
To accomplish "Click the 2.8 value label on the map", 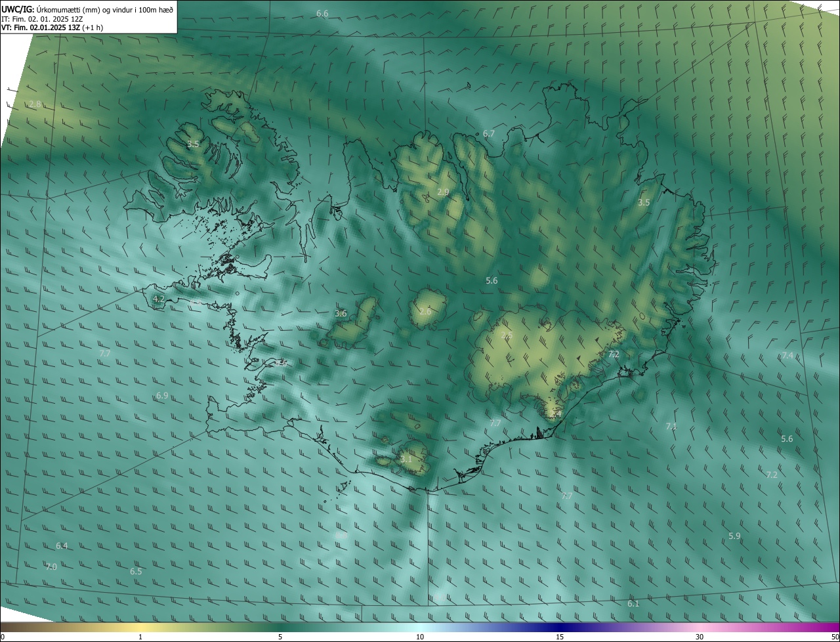I will [x=35, y=104].
